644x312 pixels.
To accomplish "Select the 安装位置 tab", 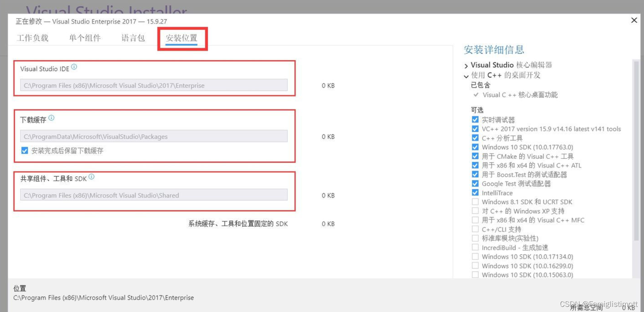I will tap(181, 38).
